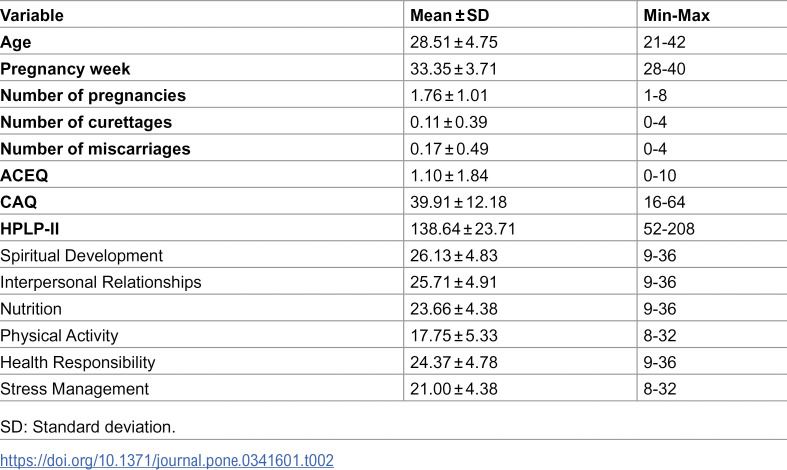Click the Interpersonal Relationships row label
Image resolution: width=787 pixels, height=470 pixels.
point(100,282)
